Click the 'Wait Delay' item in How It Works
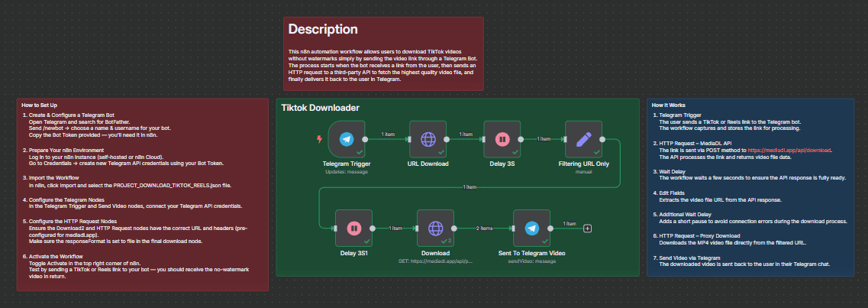Viewport: 868px width, 308px height. pyautogui.click(x=672, y=171)
